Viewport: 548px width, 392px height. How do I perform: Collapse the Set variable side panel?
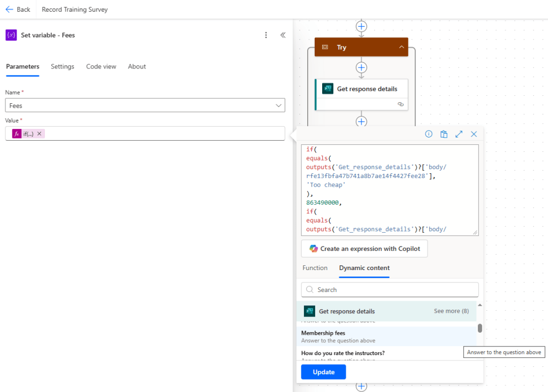pos(283,35)
